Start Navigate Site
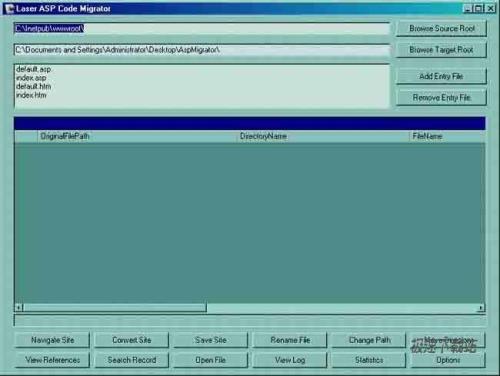The image size is (500, 376). tap(52, 340)
